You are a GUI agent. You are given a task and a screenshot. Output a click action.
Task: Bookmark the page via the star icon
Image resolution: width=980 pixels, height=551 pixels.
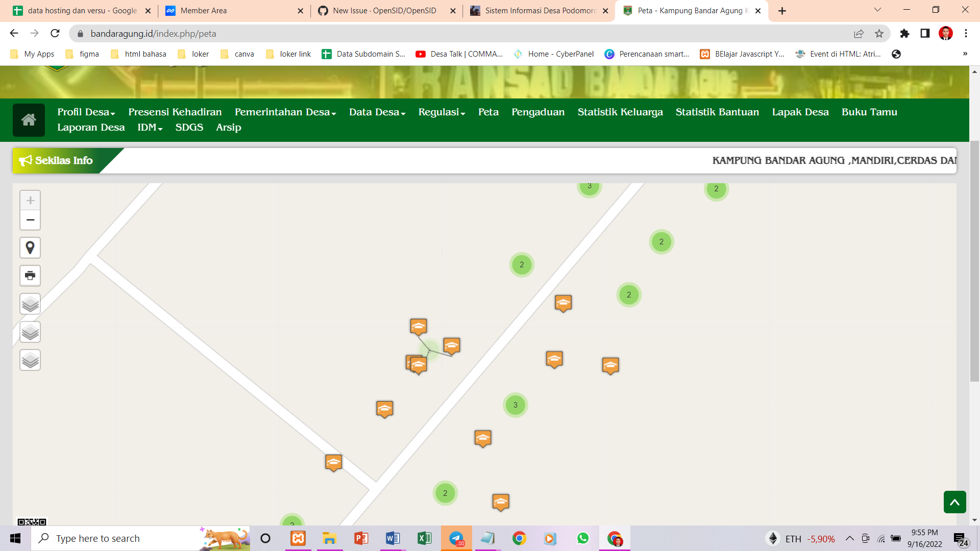tap(879, 33)
